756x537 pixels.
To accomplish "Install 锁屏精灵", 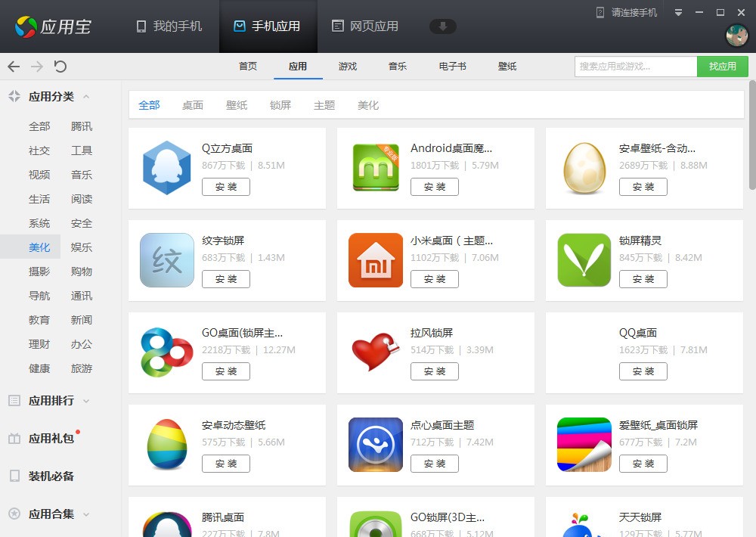I will [643, 279].
